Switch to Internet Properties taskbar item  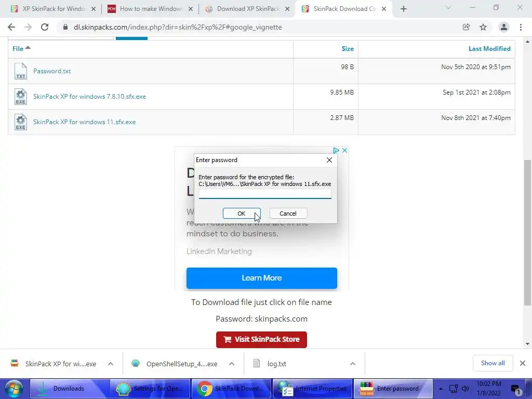[312, 389]
